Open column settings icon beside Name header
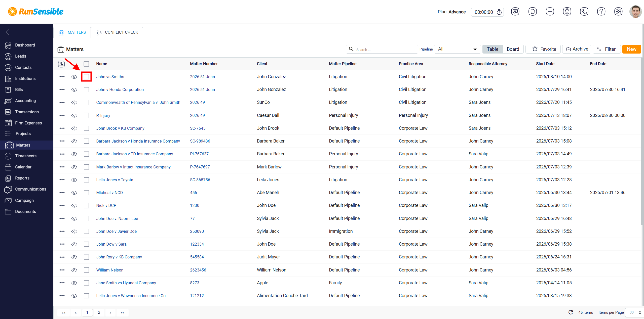Image resolution: width=644 pixels, height=319 pixels. click(61, 64)
